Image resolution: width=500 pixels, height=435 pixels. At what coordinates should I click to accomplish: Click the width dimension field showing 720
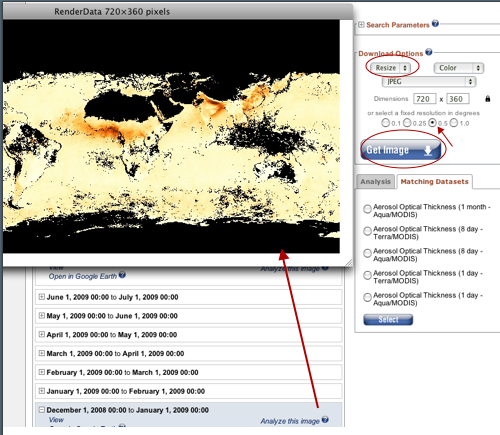coord(424,99)
